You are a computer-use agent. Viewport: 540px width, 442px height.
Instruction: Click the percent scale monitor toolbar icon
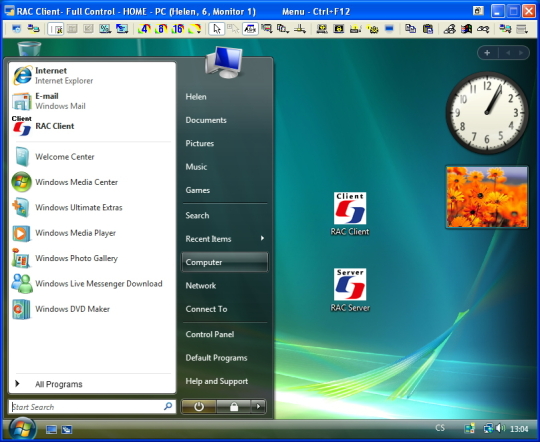click(x=105, y=29)
